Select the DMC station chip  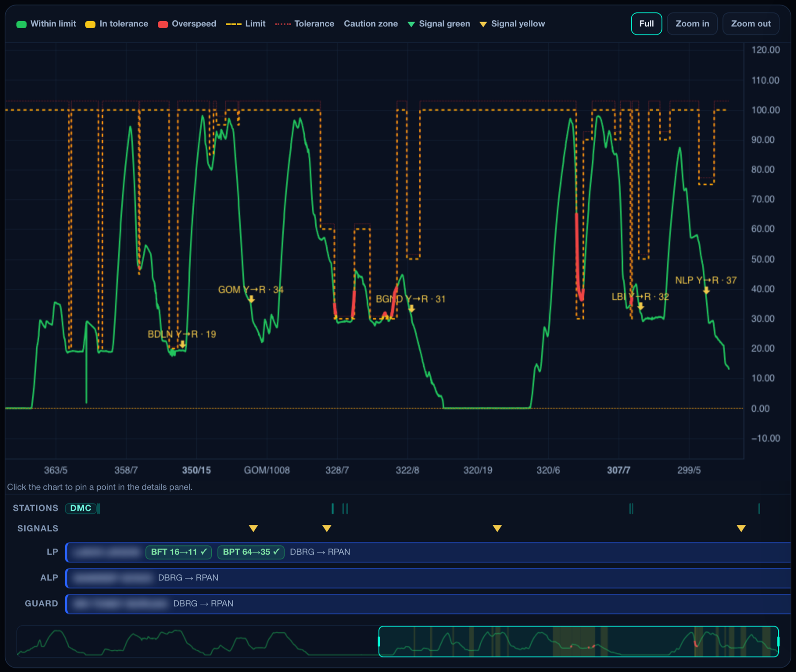81,508
